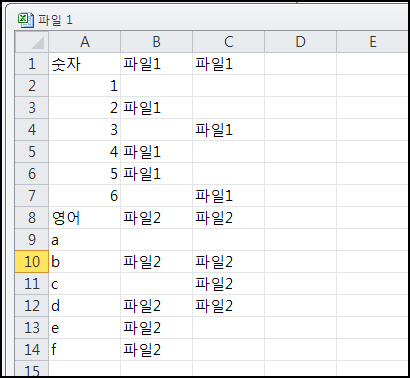Select row 14 header
This screenshot has width=410, height=378.
click(32, 350)
